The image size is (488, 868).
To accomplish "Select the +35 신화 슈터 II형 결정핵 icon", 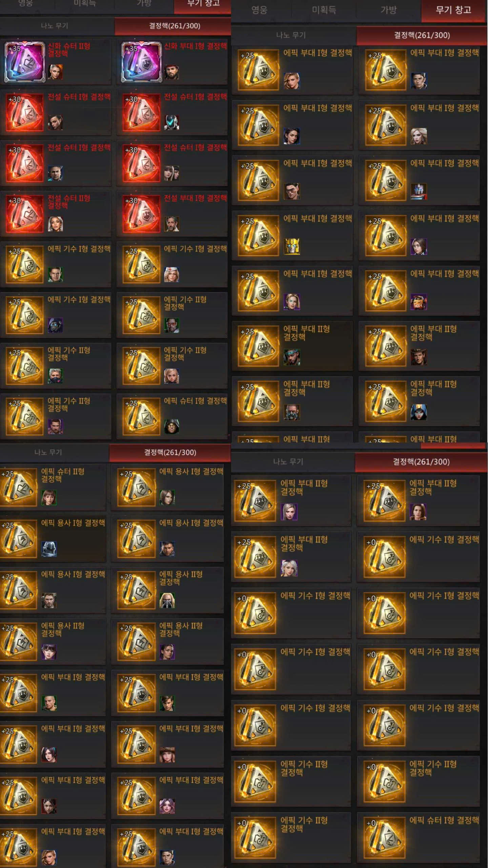I will pos(24,62).
